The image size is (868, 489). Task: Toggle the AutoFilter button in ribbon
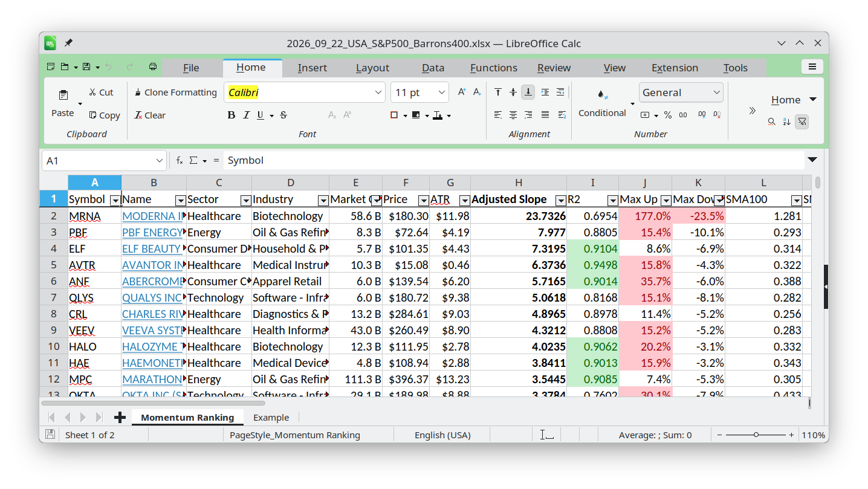click(802, 121)
